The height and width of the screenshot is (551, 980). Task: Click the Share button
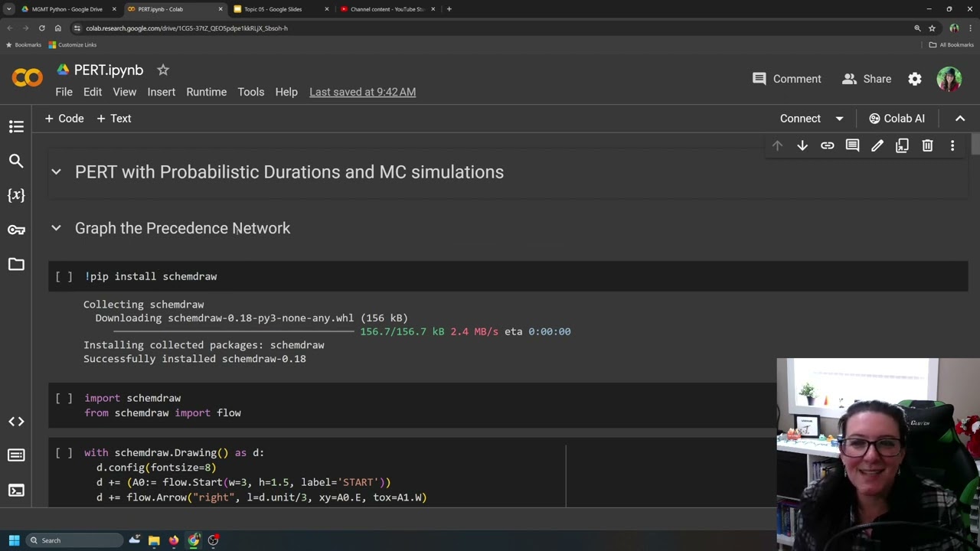point(867,79)
